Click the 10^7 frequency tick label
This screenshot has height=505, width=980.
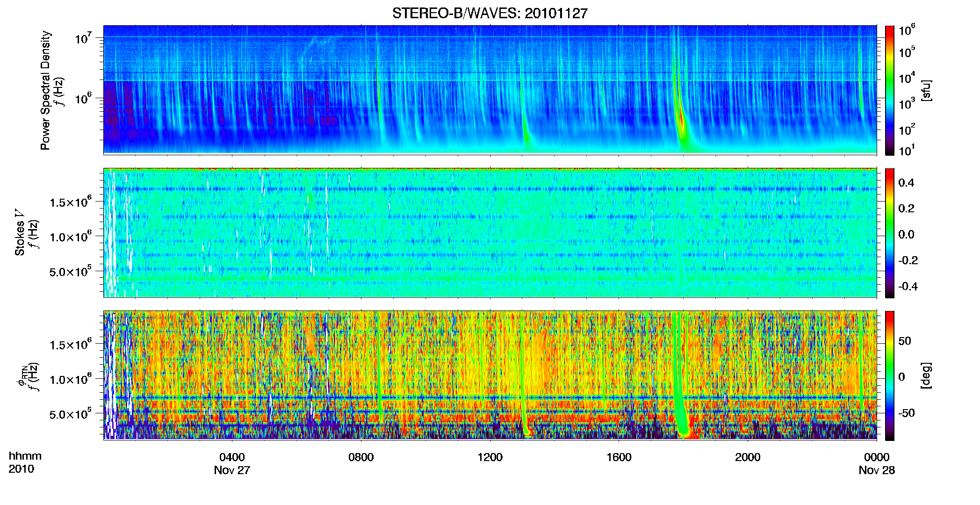(x=84, y=37)
